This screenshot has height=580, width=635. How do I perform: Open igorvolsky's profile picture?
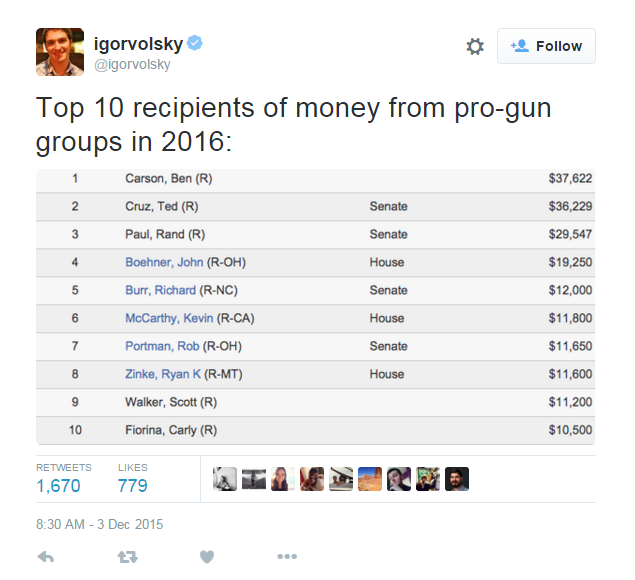coord(60,52)
